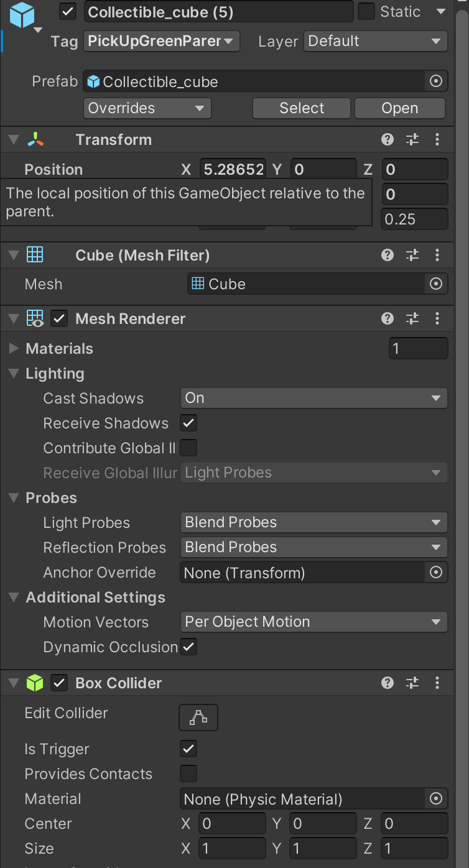Viewport: 469px width, 868px height.
Task: Open the picker for Physic Material field
Action: click(x=436, y=799)
